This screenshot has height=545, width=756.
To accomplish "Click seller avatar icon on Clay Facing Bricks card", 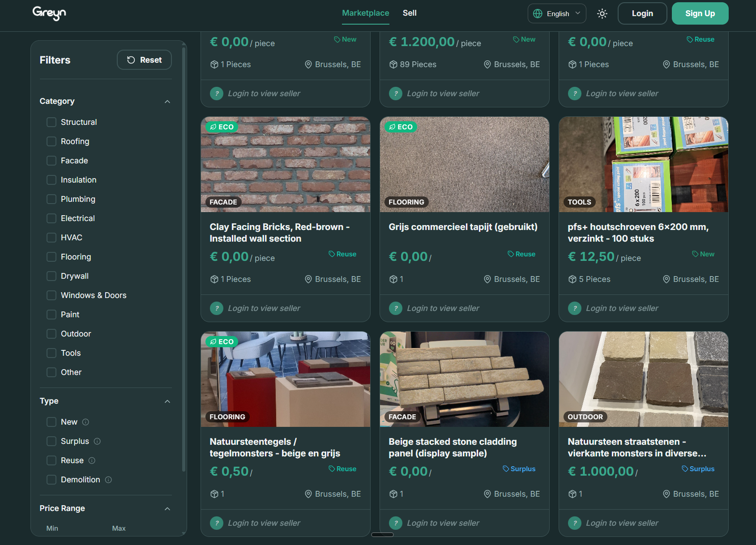I will coord(217,308).
